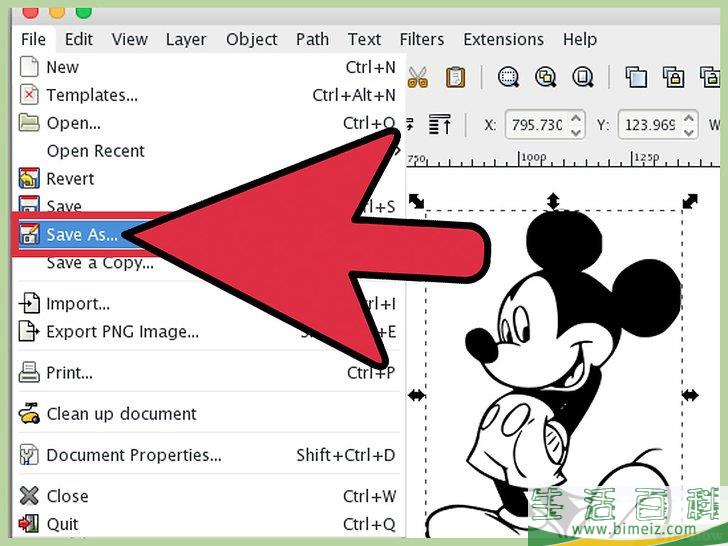Click the Create clone toolbar icon
The height and width of the screenshot is (546, 728).
click(673, 77)
